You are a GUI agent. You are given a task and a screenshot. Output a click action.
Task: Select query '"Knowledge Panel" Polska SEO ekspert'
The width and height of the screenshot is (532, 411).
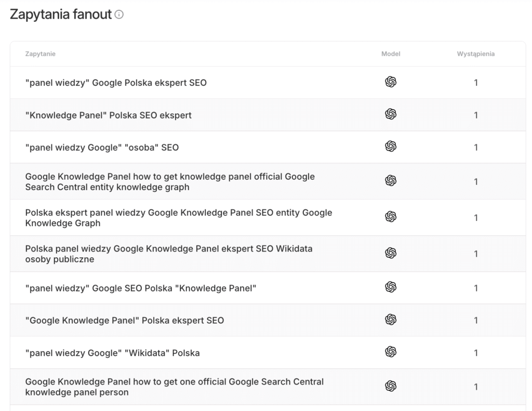coord(109,115)
